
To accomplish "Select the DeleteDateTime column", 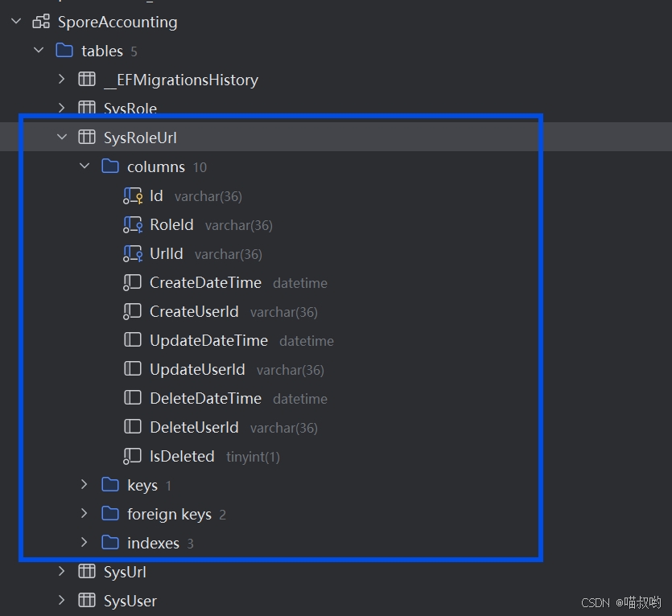I will [205, 399].
